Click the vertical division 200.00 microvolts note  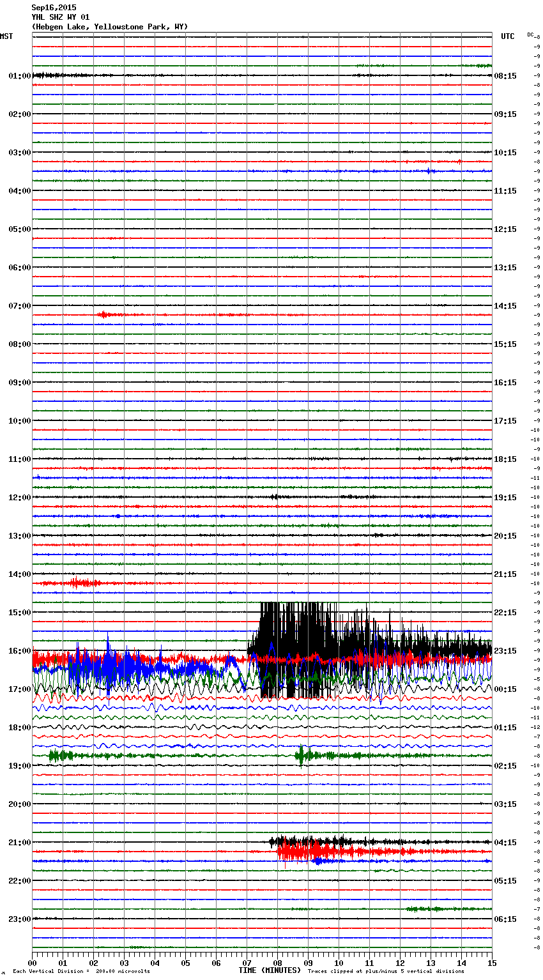coord(81,972)
